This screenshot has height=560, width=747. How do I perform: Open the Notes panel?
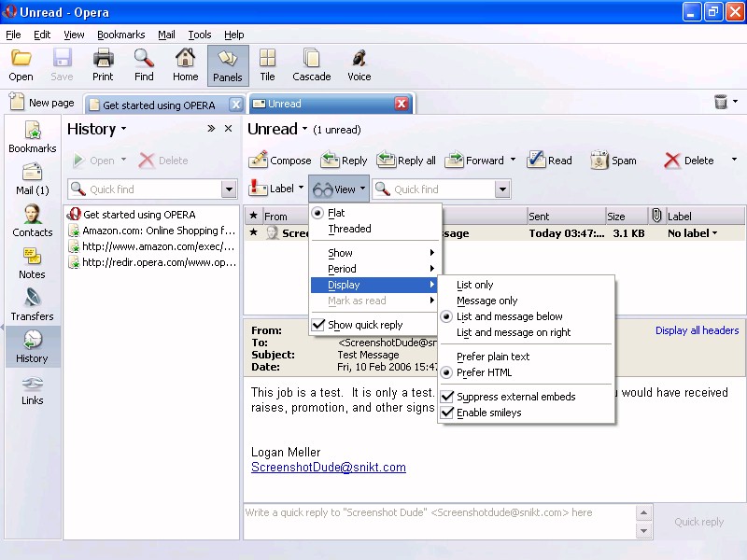[33, 263]
